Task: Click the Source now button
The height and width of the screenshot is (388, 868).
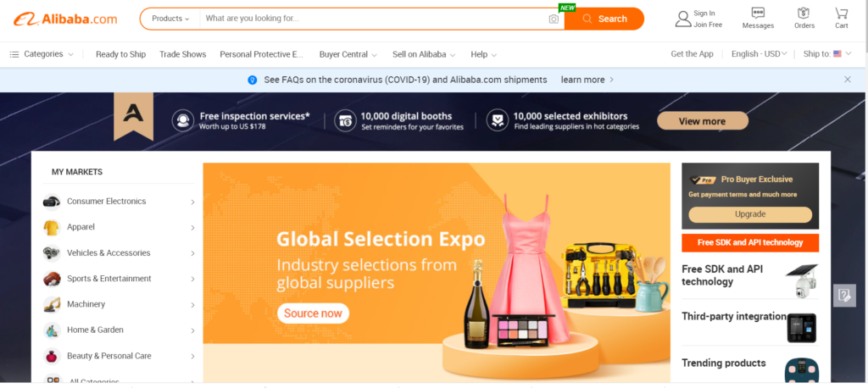Action: pyautogui.click(x=314, y=313)
